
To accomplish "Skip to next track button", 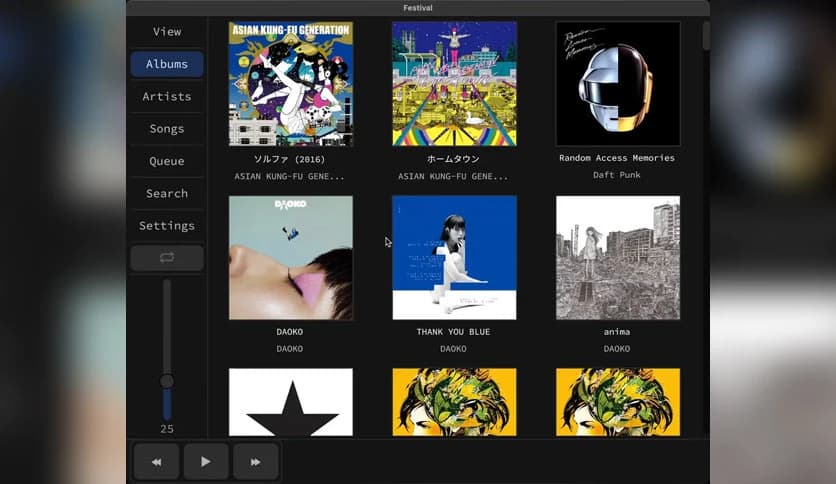I will (255, 462).
